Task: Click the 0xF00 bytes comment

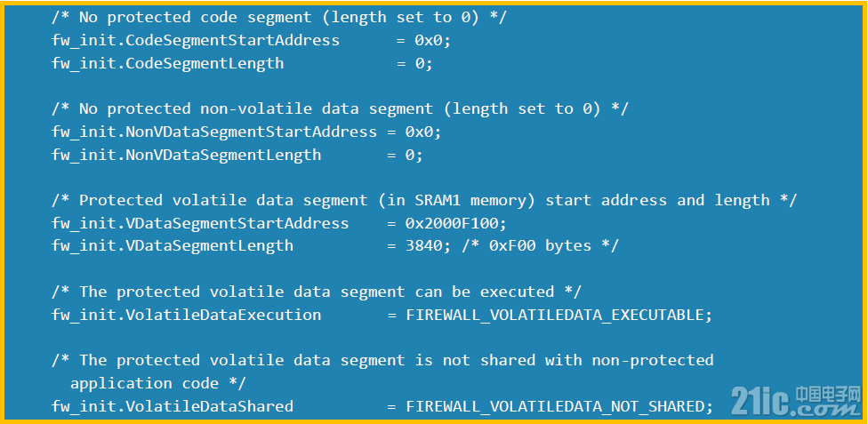Action: (540, 245)
